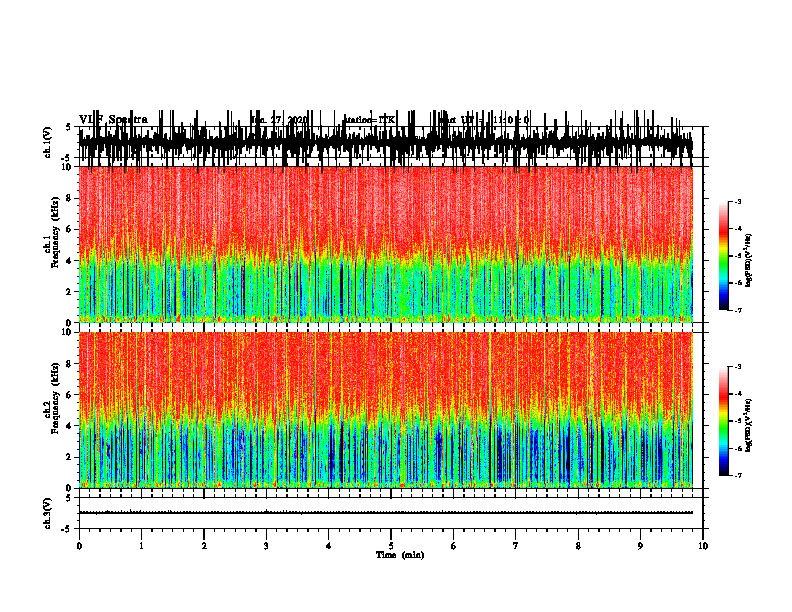Click inside the ch.2 spectrogram panel

(386, 410)
